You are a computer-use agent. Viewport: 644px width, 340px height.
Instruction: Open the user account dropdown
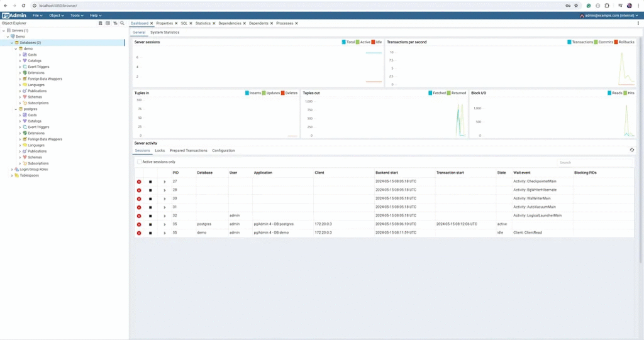(x=609, y=16)
